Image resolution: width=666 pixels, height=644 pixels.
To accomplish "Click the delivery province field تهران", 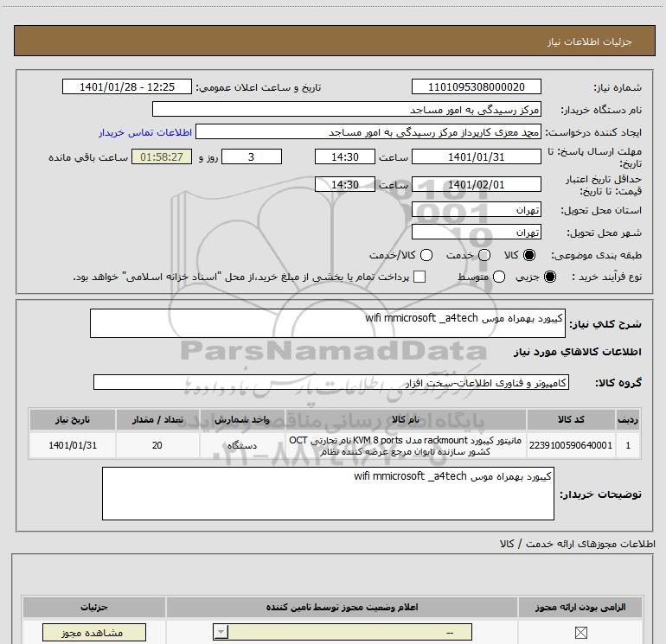I will [x=476, y=209].
